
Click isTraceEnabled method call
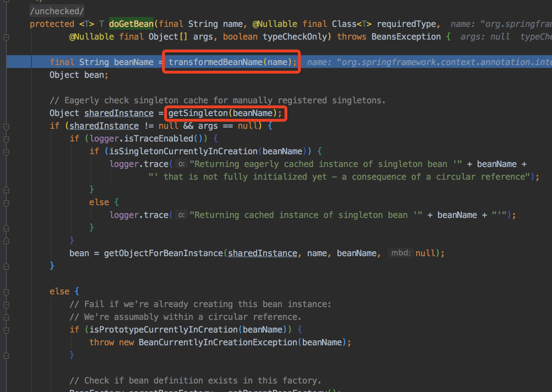[x=159, y=138]
